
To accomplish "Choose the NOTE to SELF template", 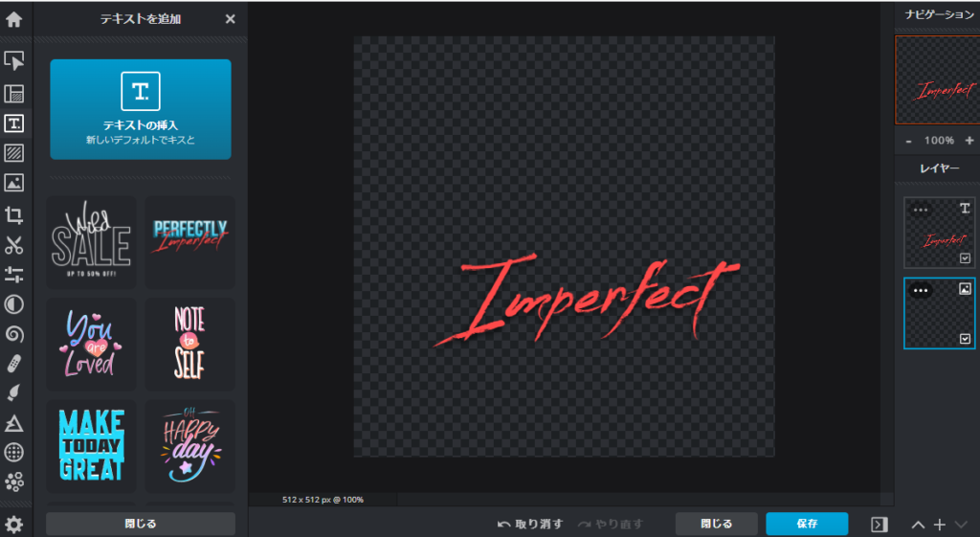I will (190, 345).
